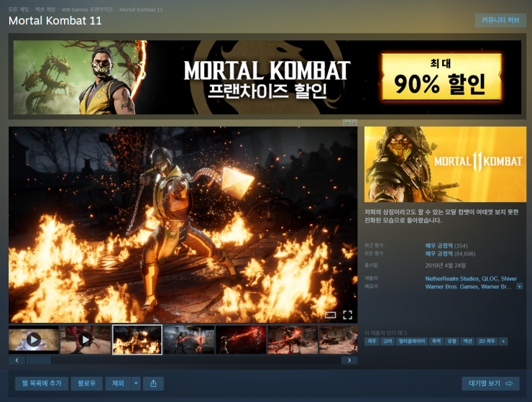Expand the publisher list with plus button
The width and height of the screenshot is (532, 402).
(x=520, y=286)
